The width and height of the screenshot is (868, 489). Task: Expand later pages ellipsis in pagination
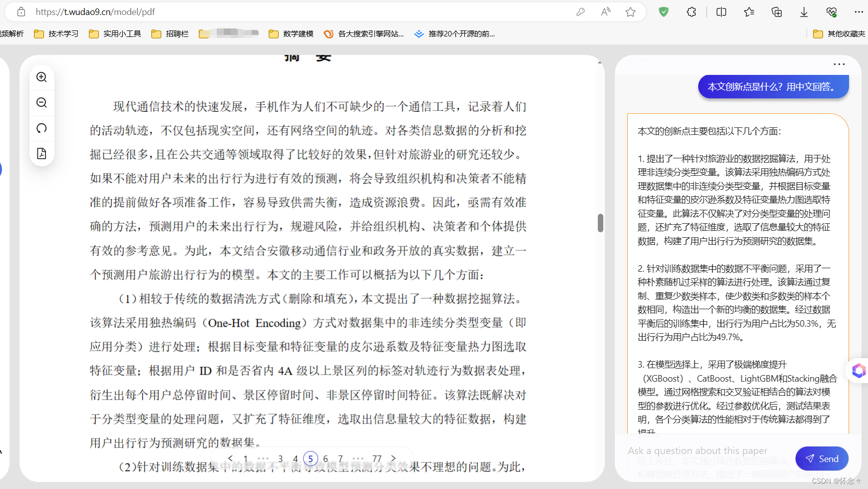tap(358, 459)
